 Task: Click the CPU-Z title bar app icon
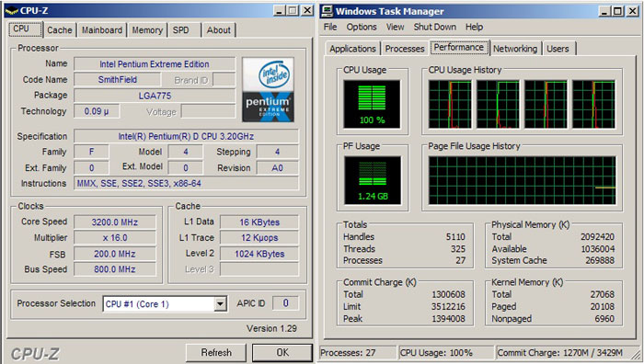pyautogui.click(x=12, y=11)
